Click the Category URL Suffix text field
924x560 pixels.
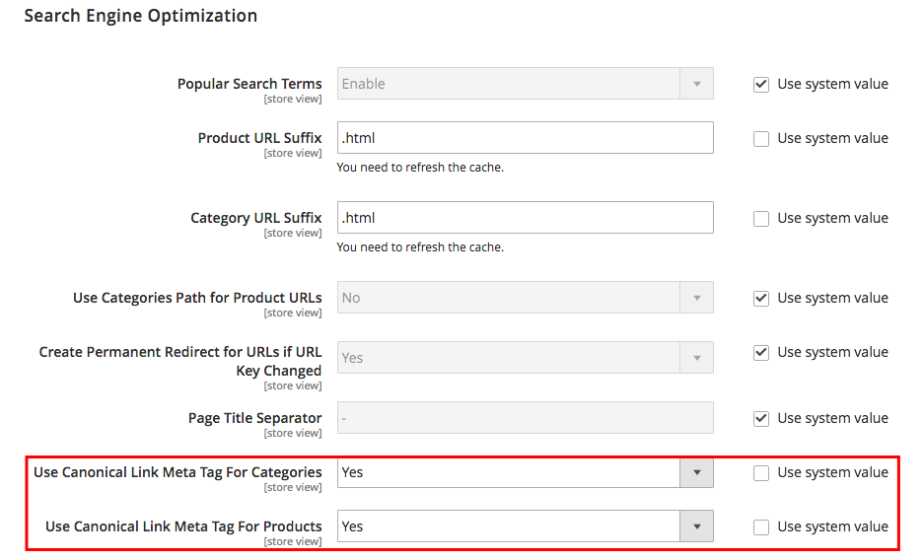click(x=525, y=218)
